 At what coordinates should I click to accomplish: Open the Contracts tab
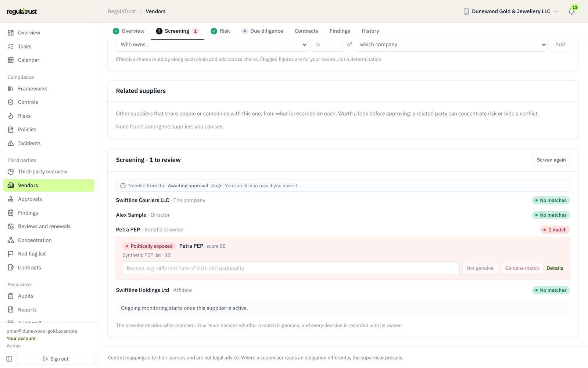306,31
